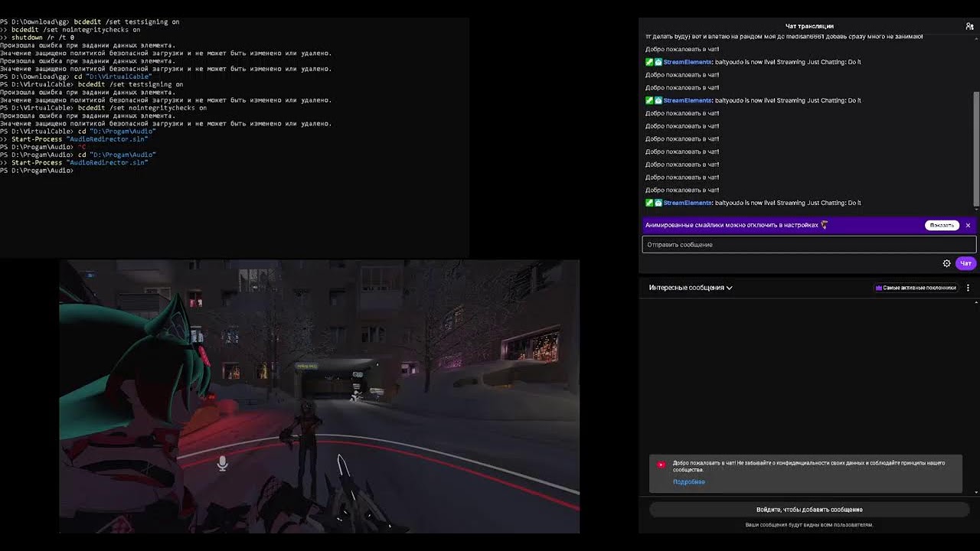This screenshot has height=551, width=980.
Task: Open the topmost StreamElements username in chat
Action: pyautogui.click(x=688, y=62)
